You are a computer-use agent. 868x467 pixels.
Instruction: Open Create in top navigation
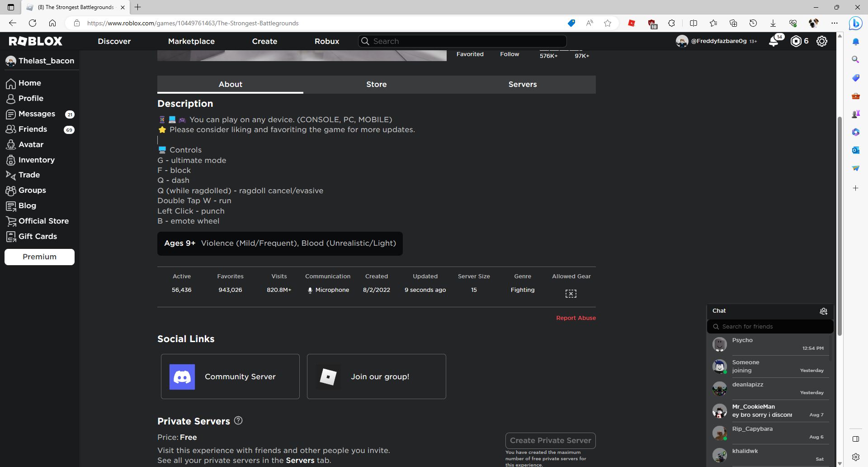[264, 41]
